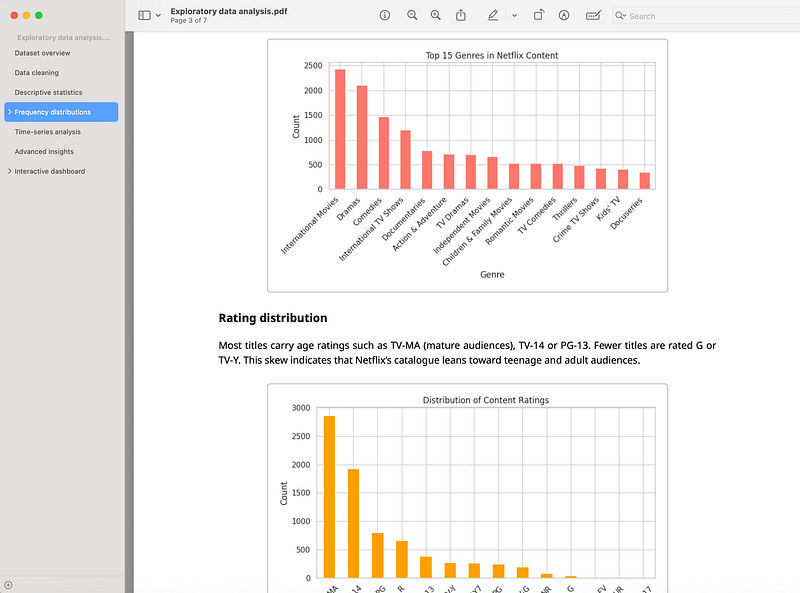
Task: Click the Genre axis label
Action: click(492, 275)
